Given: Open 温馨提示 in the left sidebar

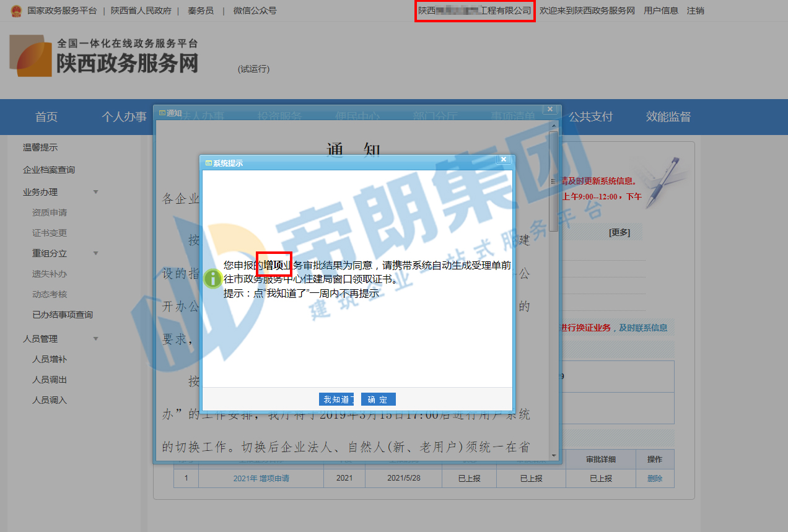Looking at the screenshot, I should point(40,147).
